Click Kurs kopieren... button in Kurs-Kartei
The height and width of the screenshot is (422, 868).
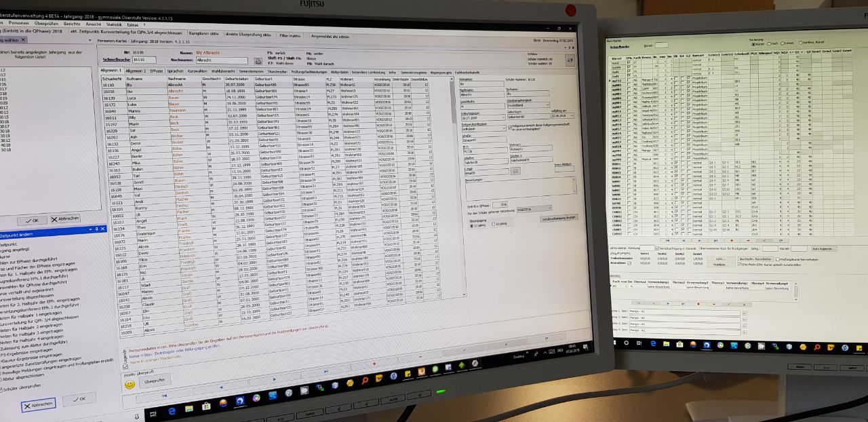pyautogui.click(x=824, y=249)
